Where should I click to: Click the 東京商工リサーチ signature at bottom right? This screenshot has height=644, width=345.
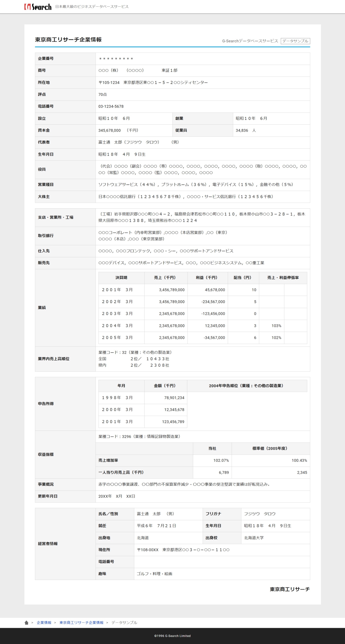click(290, 589)
